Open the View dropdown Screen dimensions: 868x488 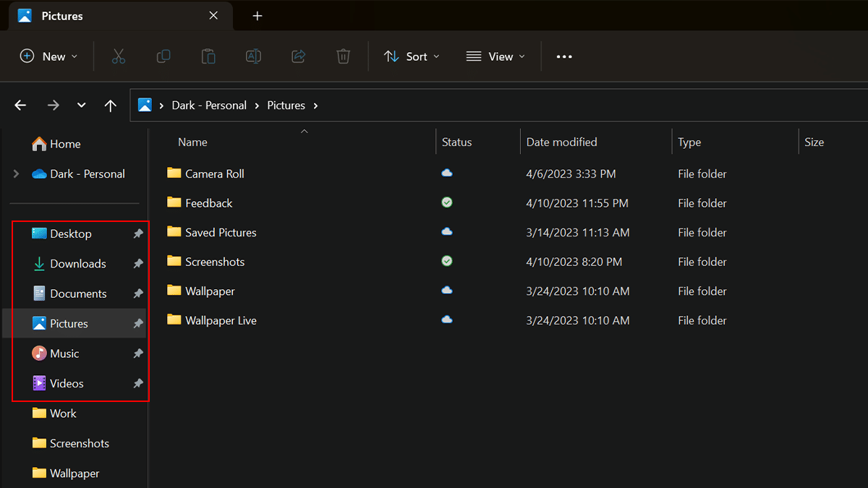[x=495, y=56]
